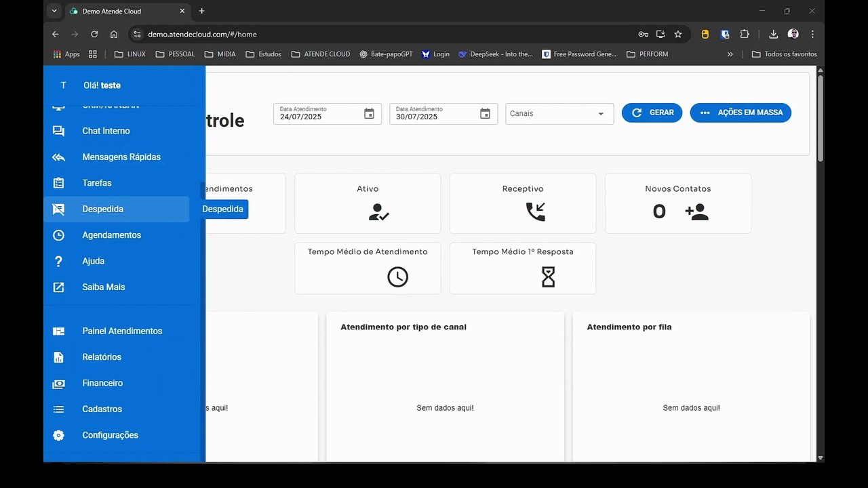Click the Saiba Mais external link icon
Screen dimensions: 868x488
tap(59, 287)
